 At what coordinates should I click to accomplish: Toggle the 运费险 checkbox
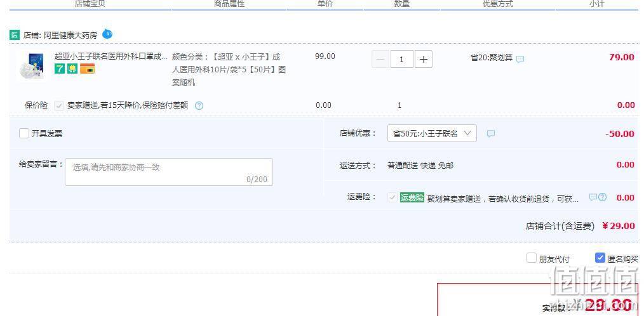[x=392, y=197]
